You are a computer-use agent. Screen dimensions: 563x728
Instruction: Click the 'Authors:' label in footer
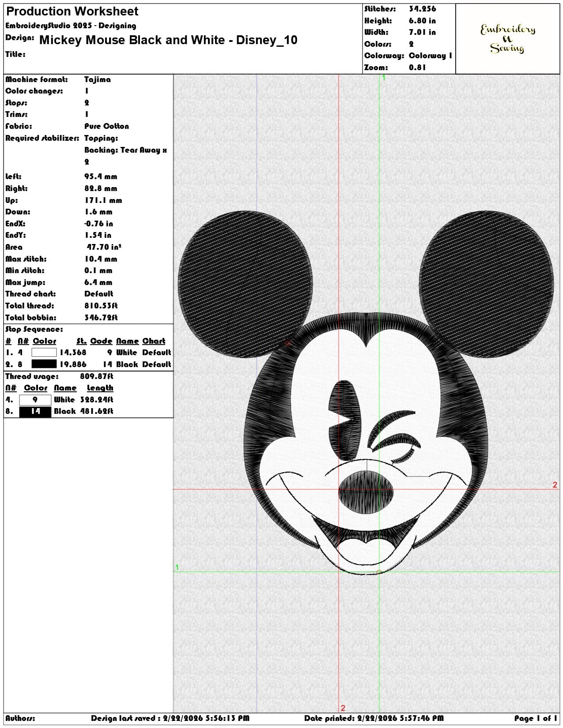20,718
